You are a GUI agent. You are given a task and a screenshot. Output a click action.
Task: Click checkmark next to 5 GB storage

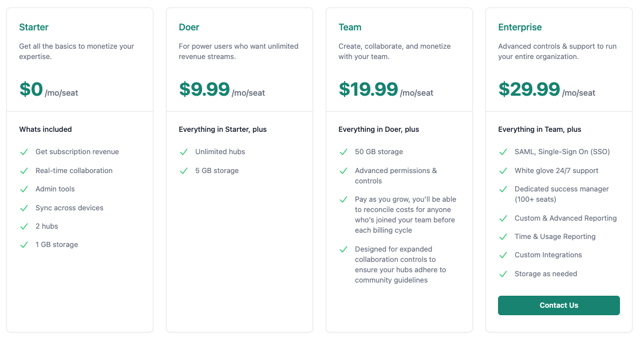tap(184, 171)
